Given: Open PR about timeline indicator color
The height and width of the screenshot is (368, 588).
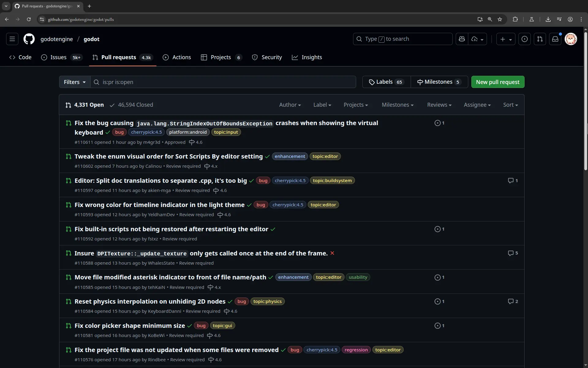Looking at the screenshot, I should point(160,205).
